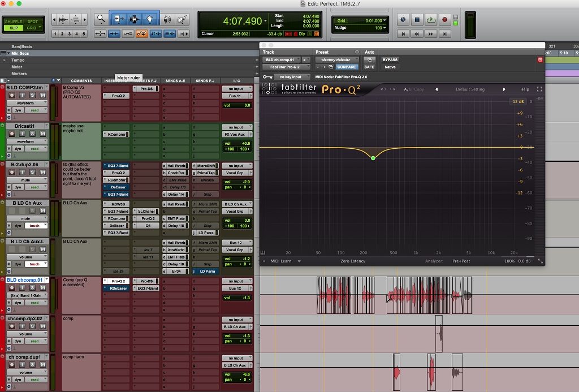This screenshot has width=579, height=392.
Task: Click the SENDS A-E column header
Action: tap(175, 80)
